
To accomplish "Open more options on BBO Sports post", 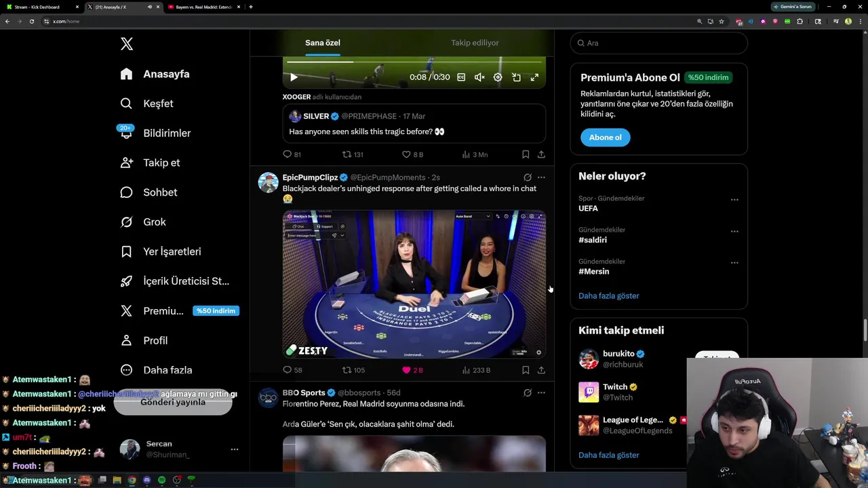I will 541,392.
